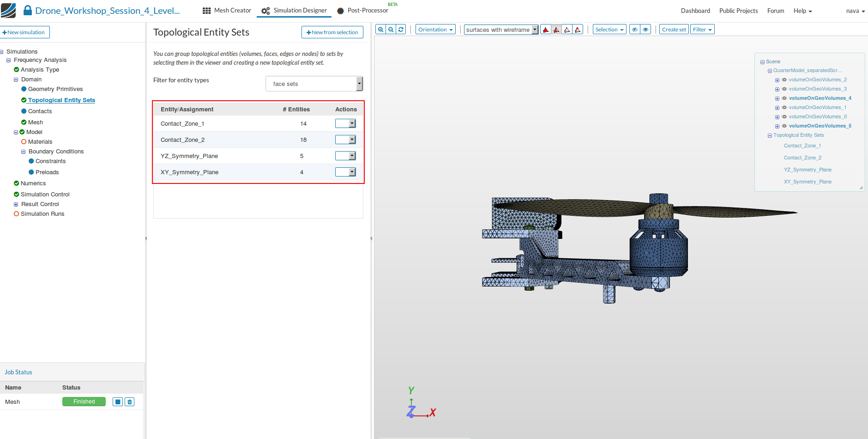The width and height of the screenshot is (868, 439).
Task: Reset the viewer with the refresh icon
Action: (x=401, y=30)
